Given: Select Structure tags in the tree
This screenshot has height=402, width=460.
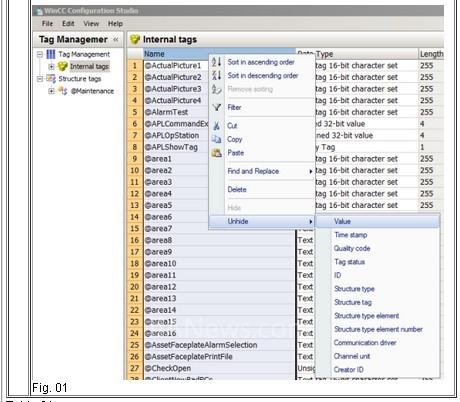Looking at the screenshot, I should (80, 79).
